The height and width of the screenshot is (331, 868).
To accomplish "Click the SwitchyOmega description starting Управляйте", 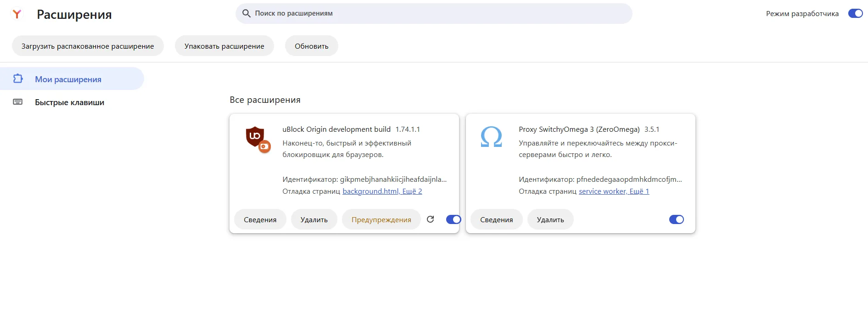I will (x=598, y=149).
